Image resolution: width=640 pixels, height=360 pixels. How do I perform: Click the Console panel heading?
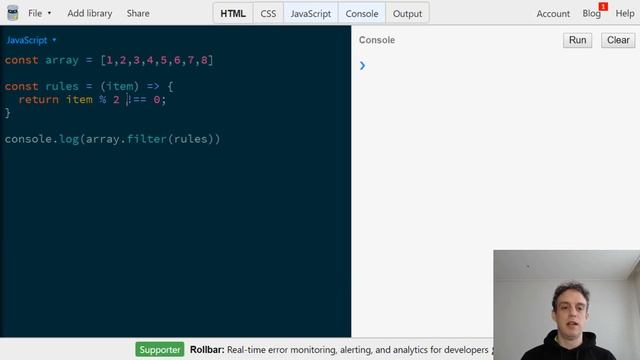[377, 40]
